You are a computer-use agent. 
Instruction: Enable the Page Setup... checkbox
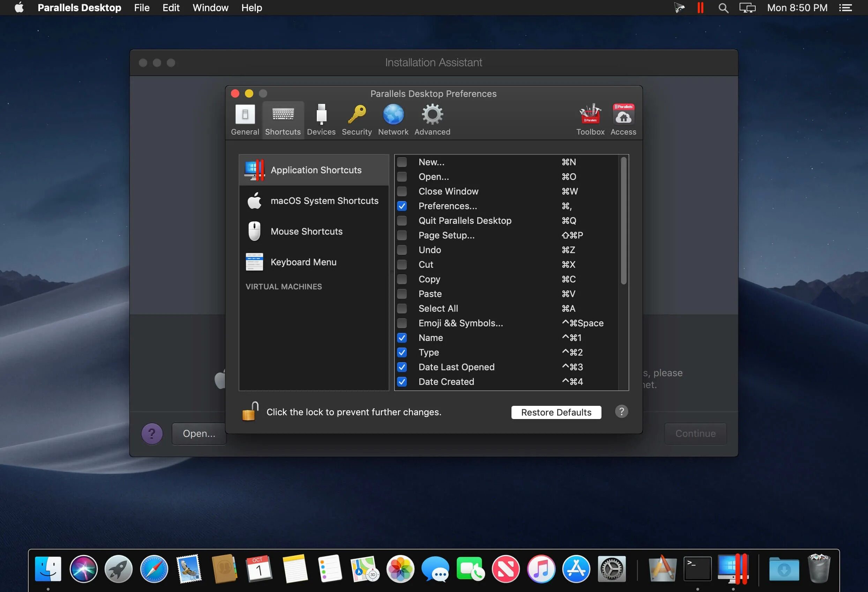(x=402, y=235)
